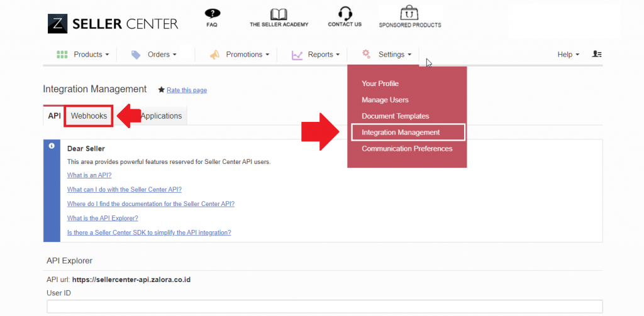The height and width of the screenshot is (316, 644).
Task: Click the Integration Management page title
Action: [94, 89]
